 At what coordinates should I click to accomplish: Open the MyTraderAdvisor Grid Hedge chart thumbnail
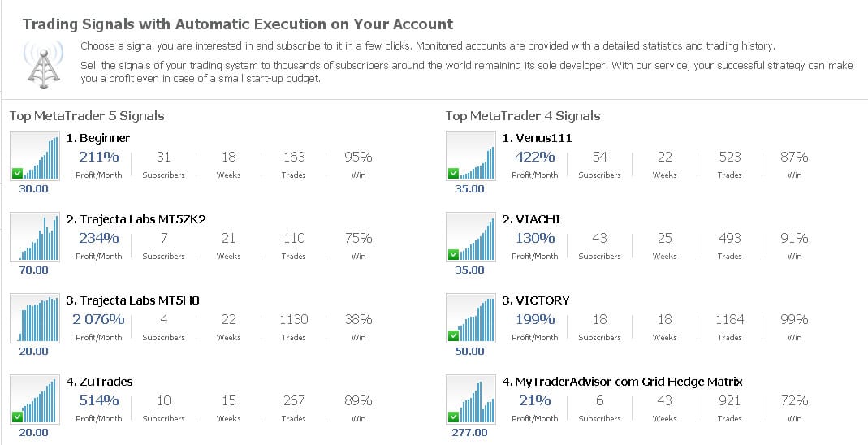[x=471, y=400]
